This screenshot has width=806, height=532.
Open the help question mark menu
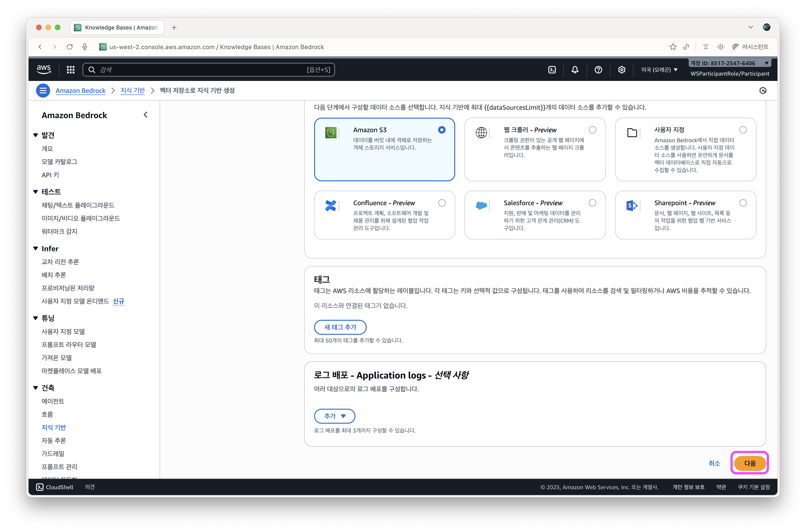pos(598,69)
